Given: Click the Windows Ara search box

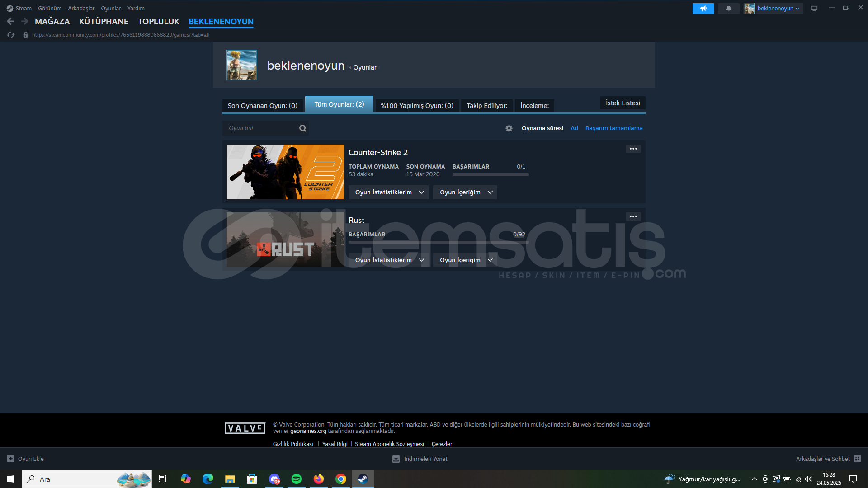Looking at the screenshot, I should click(x=87, y=479).
